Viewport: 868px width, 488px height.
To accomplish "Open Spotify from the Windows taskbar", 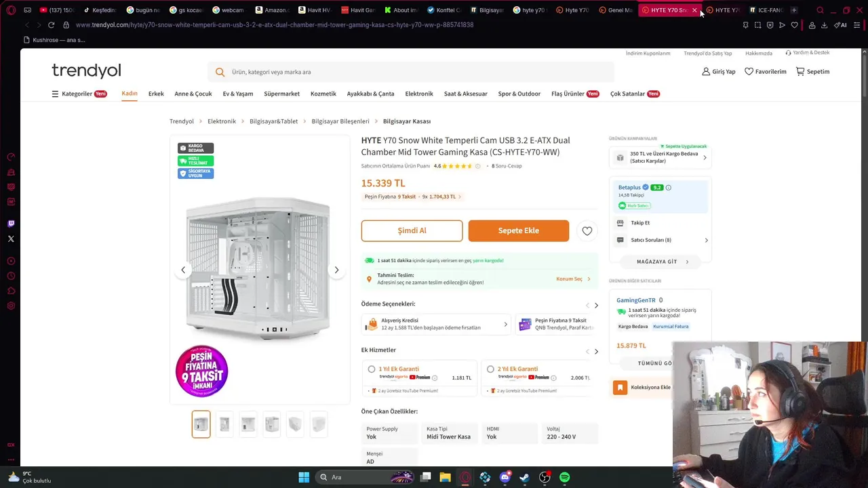I will (x=564, y=477).
